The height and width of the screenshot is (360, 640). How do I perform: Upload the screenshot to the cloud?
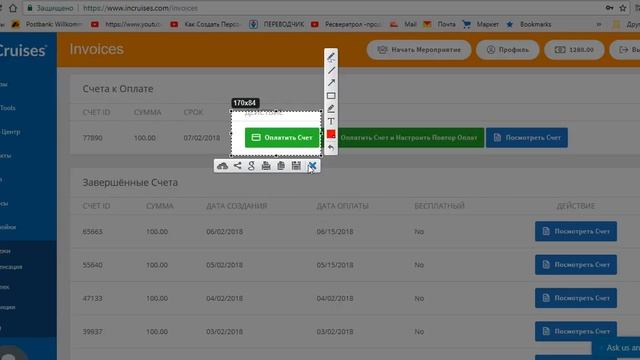pos(222,166)
